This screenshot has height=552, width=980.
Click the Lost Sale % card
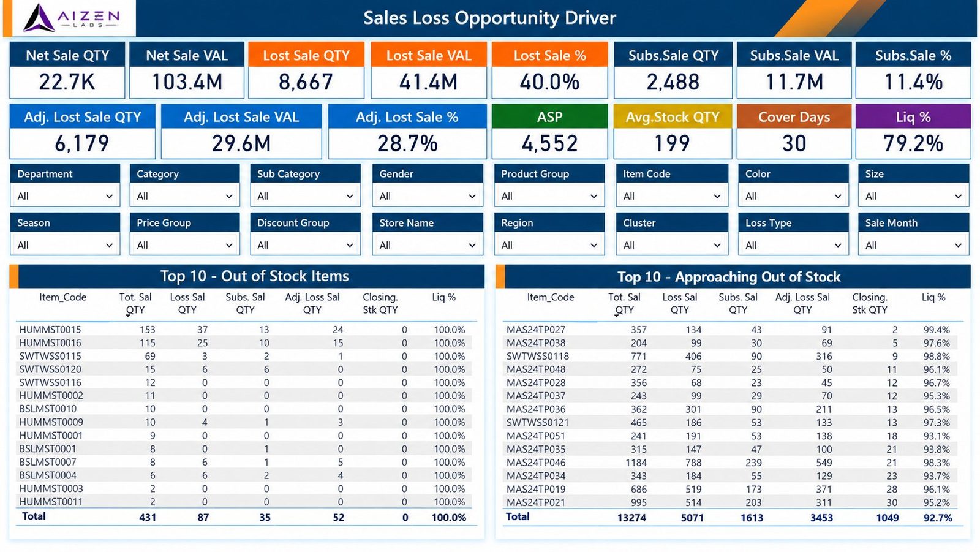click(x=549, y=70)
